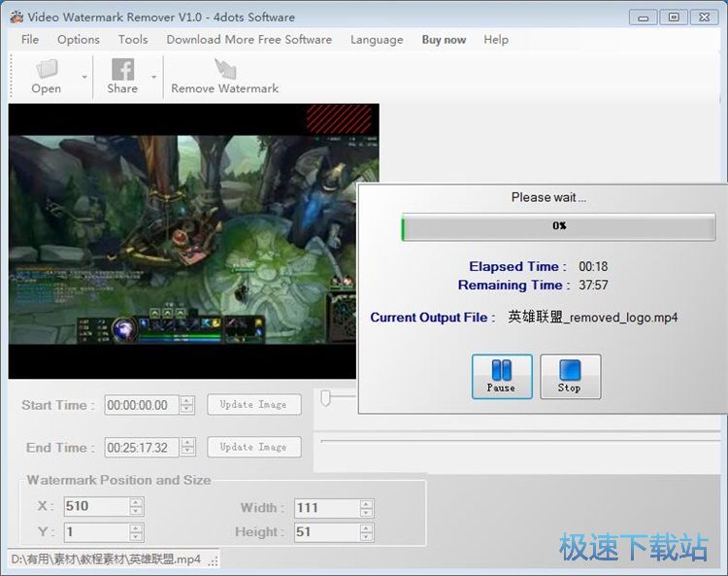This screenshot has height=576, width=728.
Task: Start Remove Watermark from the toolbar
Action: click(225, 77)
